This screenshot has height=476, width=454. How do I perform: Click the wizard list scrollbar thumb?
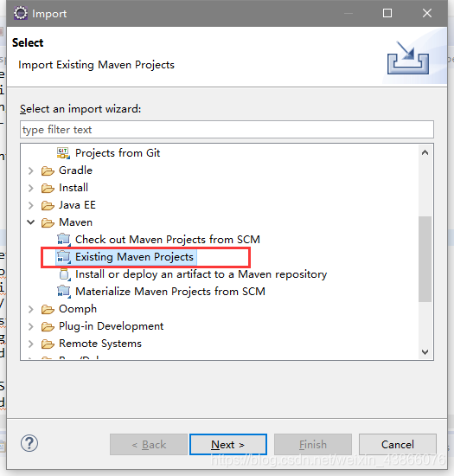click(425, 259)
